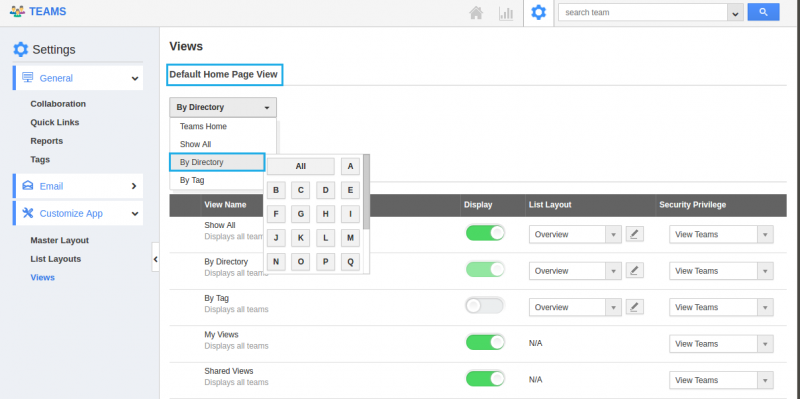Open Reports settings in sidebar

[46, 141]
